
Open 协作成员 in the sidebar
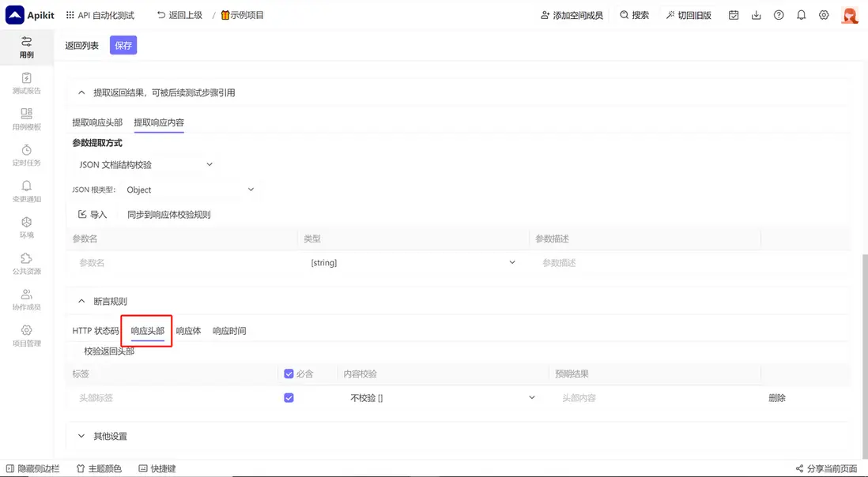click(x=27, y=299)
